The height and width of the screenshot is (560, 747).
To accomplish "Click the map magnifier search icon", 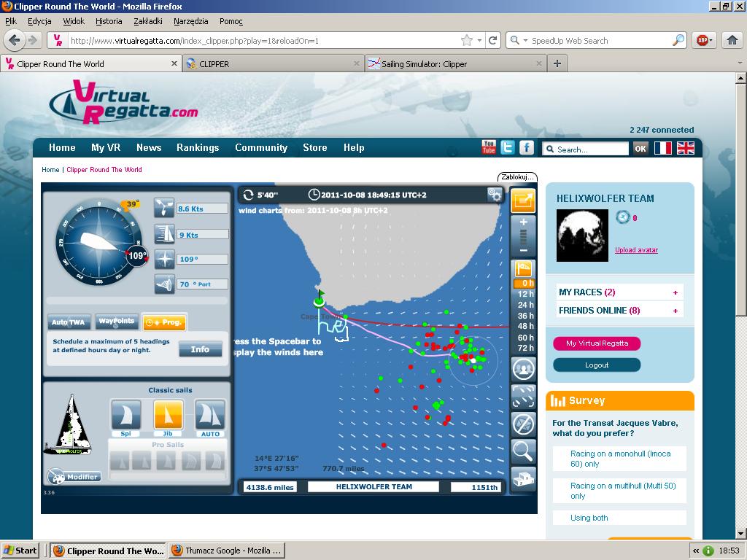I will click(x=523, y=451).
